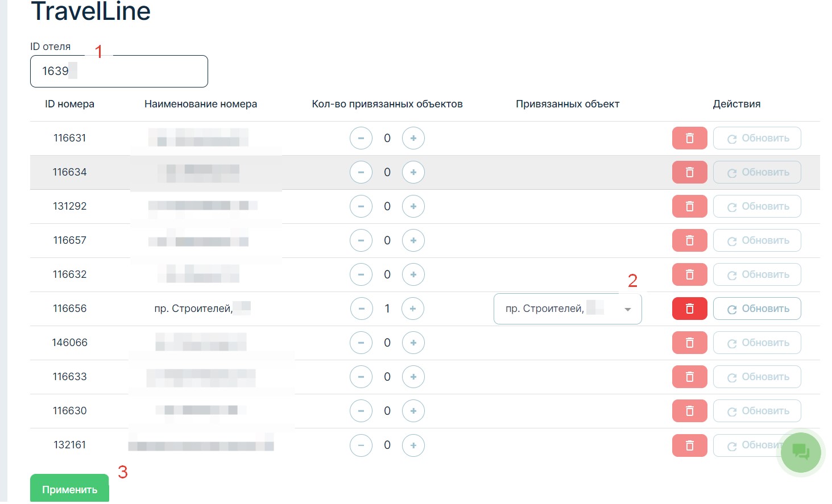
Task: Click the Обновить button for room 116656
Action: click(757, 309)
